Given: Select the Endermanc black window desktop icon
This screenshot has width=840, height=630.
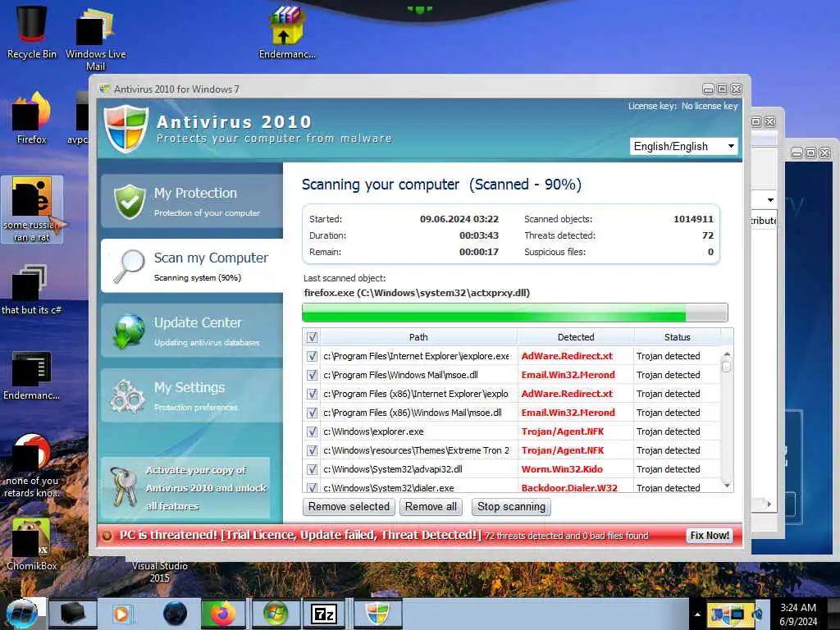Looking at the screenshot, I should coord(31,375).
